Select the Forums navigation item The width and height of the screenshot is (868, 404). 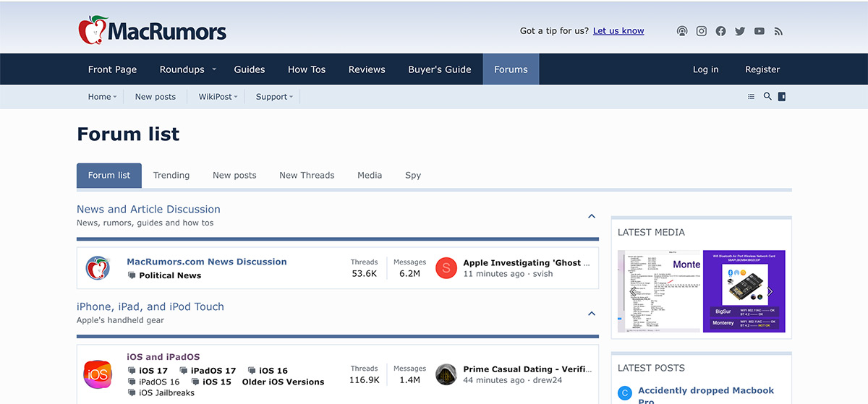click(x=511, y=69)
